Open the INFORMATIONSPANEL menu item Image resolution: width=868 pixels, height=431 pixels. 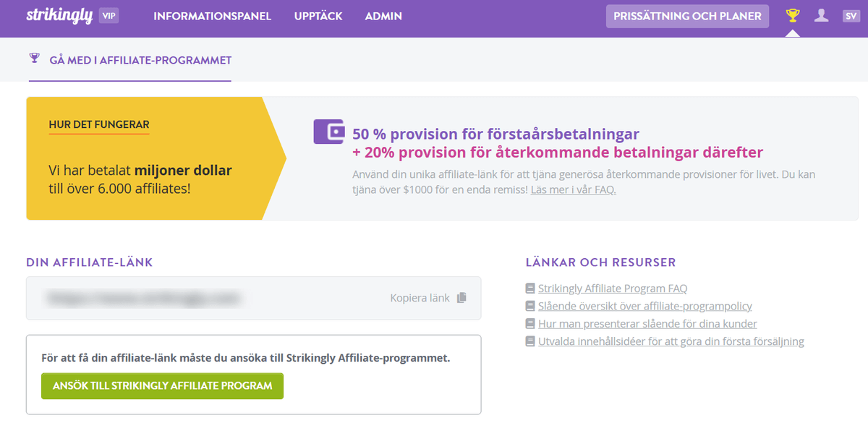coord(211,16)
